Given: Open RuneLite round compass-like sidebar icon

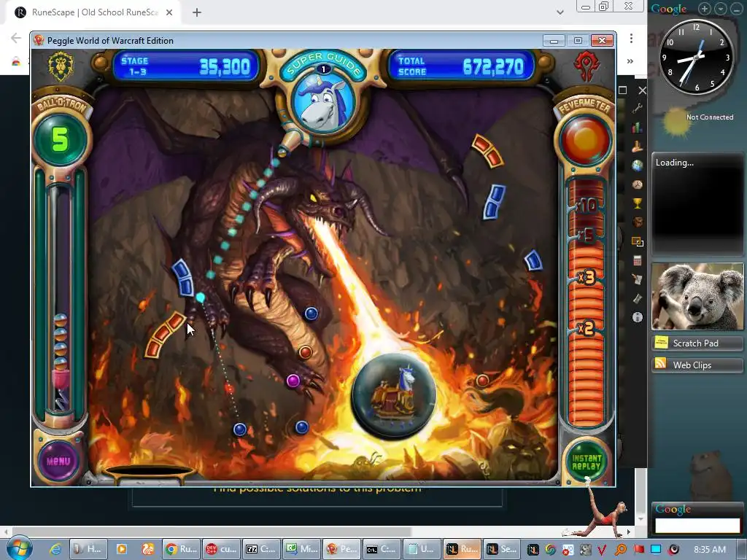Looking at the screenshot, I should click(x=638, y=184).
